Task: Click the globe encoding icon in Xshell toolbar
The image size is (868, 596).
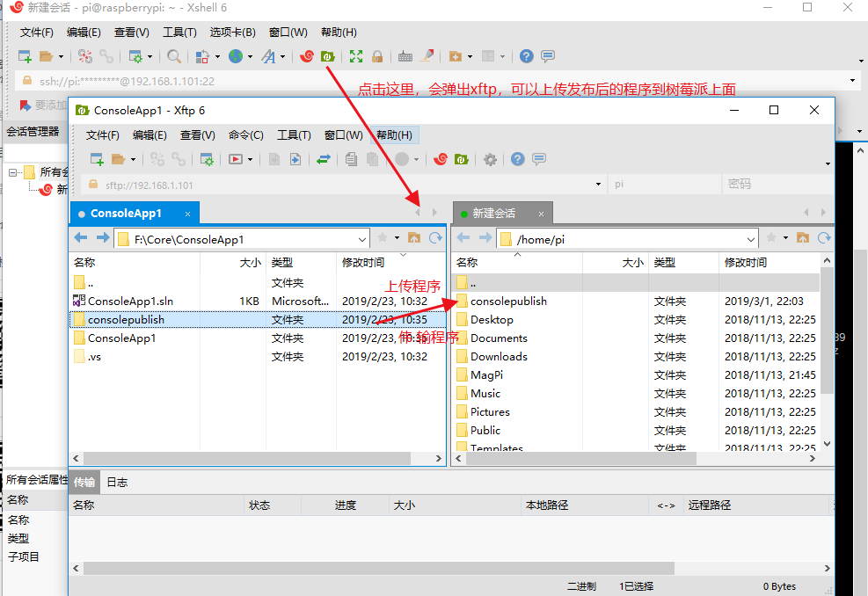Action: [x=236, y=56]
